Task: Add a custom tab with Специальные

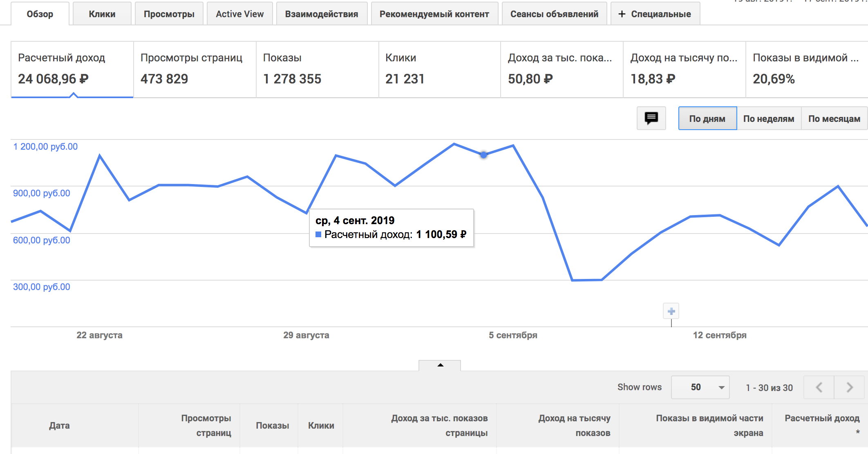Action: pos(655,14)
